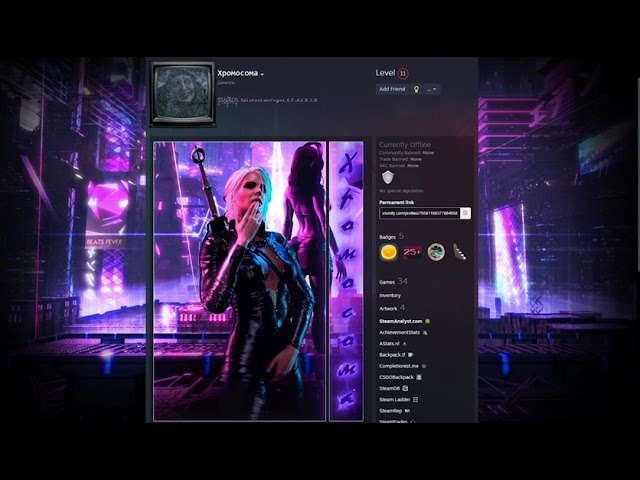
Task: Click the Steam Ladder grid icon
Action: 416,400
